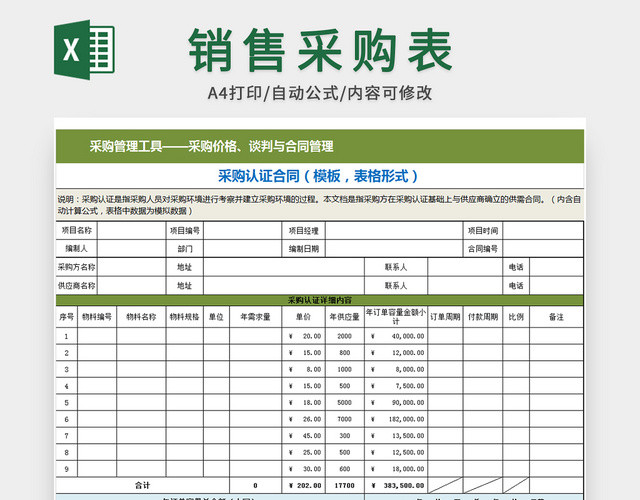The width and height of the screenshot is (640, 500).
Task: Click the 年订单容量金额小计 column header
Action: coord(396,317)
